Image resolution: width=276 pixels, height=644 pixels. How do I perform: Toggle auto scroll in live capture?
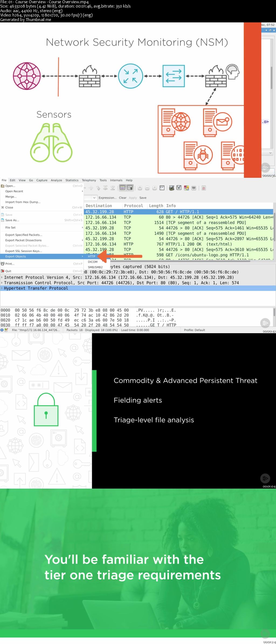click(x=130, y=188)
